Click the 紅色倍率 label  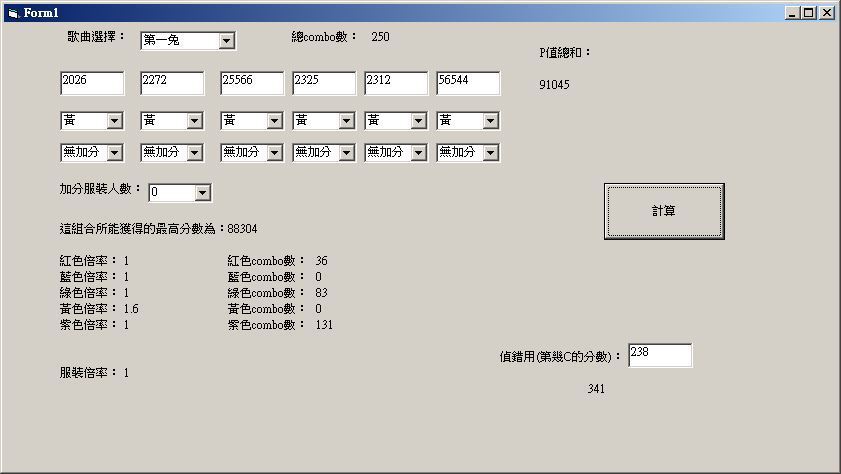pos(88,261)
